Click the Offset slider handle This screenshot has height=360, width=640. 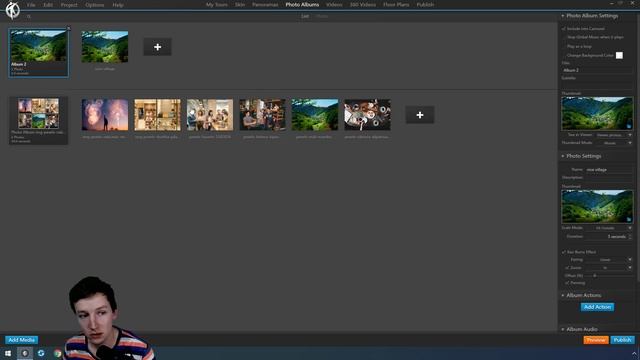(595, 276)
